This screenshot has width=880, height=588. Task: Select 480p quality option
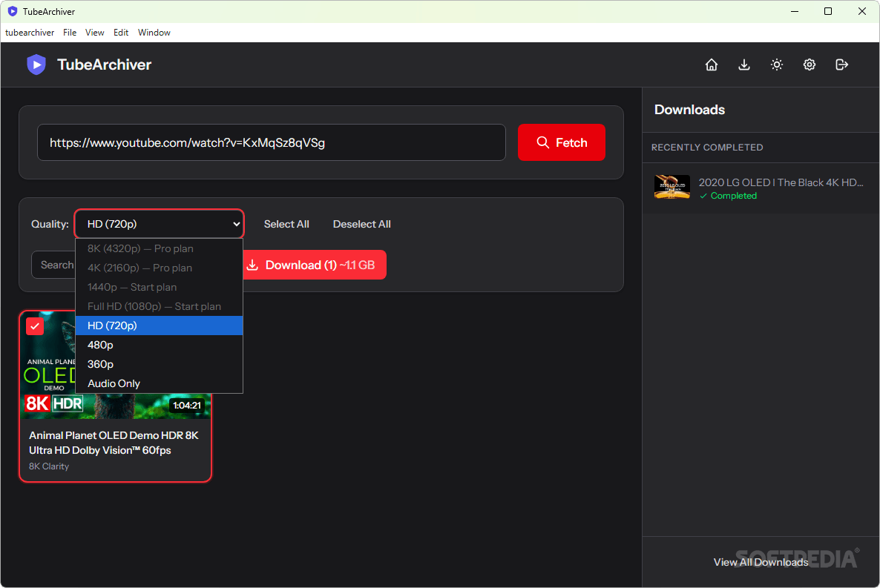[x=159, y=345]
